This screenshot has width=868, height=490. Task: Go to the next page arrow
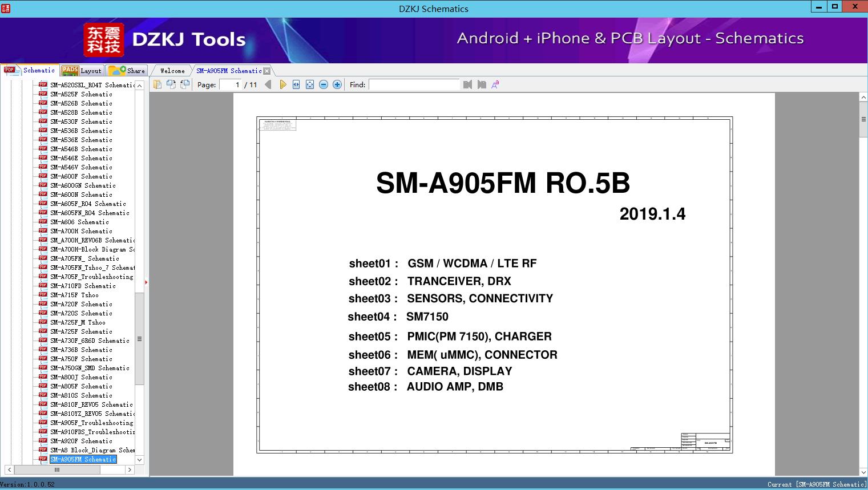282,84
